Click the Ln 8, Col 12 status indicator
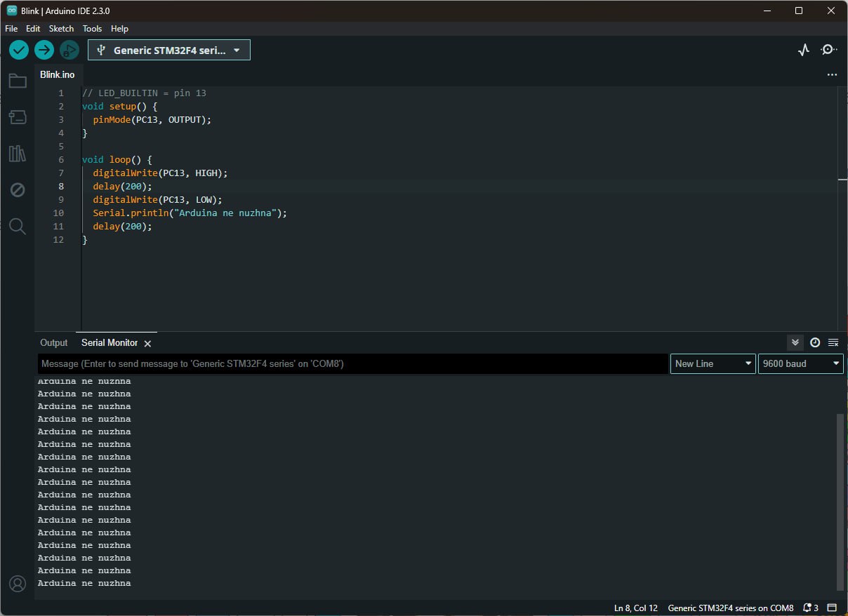 pyautogui.click(x=636, y=608)
